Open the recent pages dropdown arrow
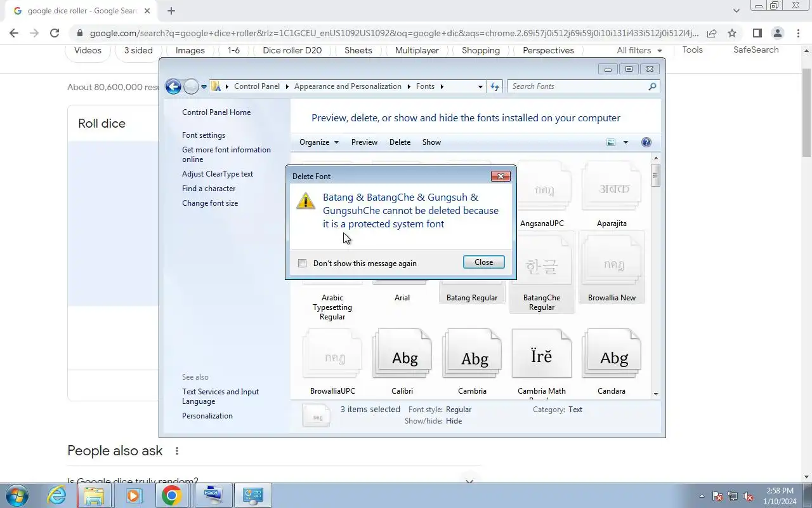812x508 pixels. (x=204, y=87)
